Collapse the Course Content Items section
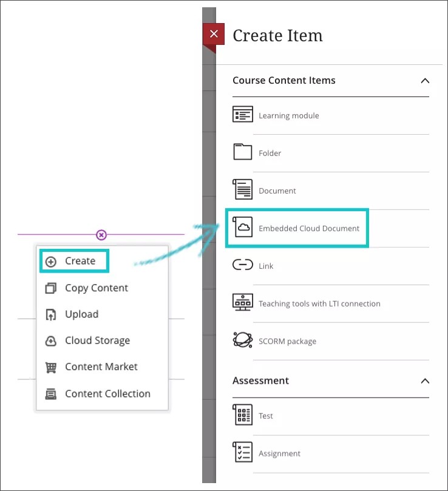Viewport: 448px width, 491px height. [425, 81]
